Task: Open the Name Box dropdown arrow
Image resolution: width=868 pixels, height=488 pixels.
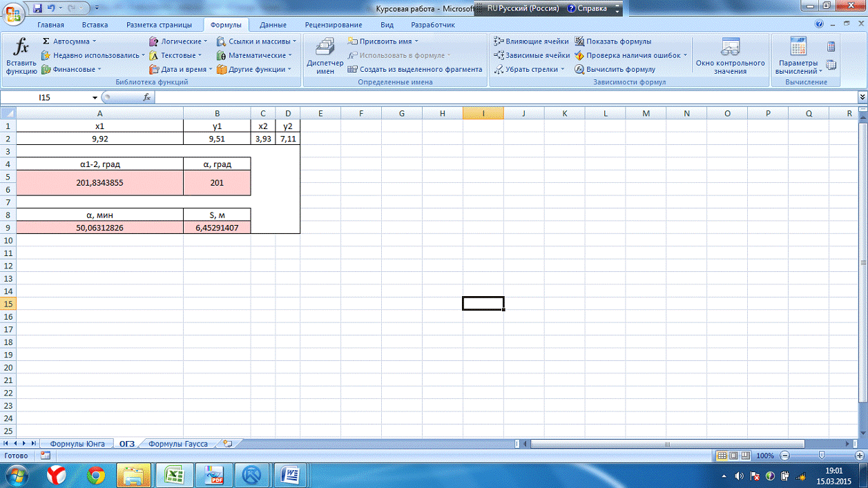Action: click(95, 98)
